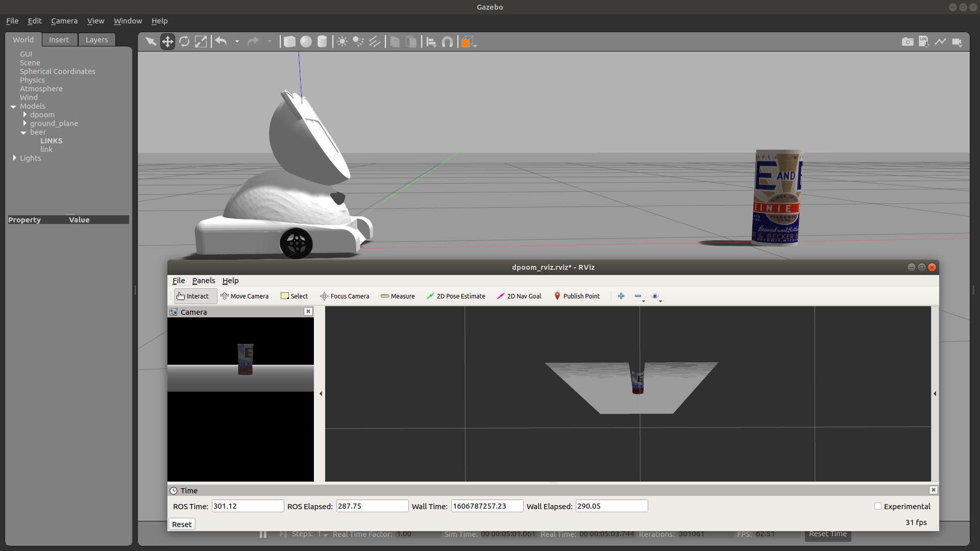980x551 pixels.
Task: Click the undo arrow in Gazebo toolbar
Action: pyautogui.click(x=221, y=41)
